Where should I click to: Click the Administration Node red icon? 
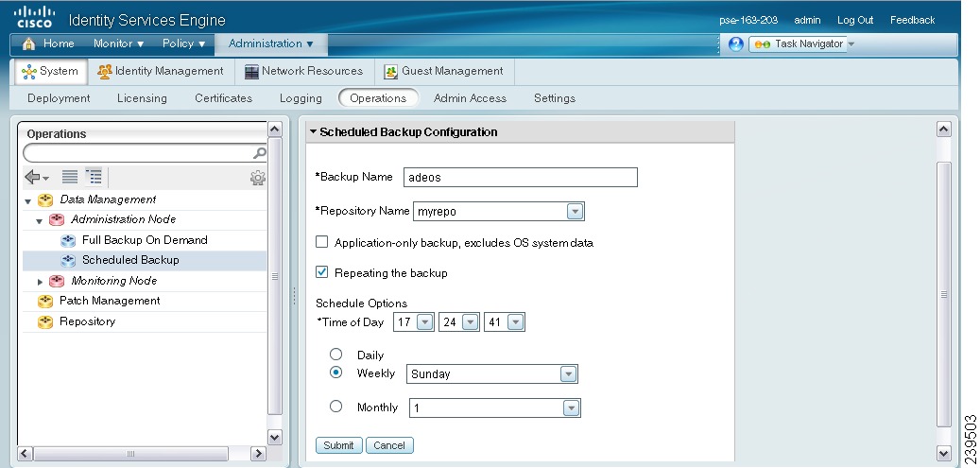click(x=57, y=219)
